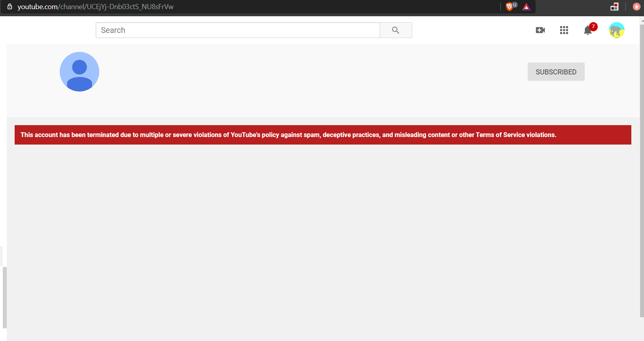Click the orange update arrow icon
Screen dimensions: 644x341
coord(636,7)
